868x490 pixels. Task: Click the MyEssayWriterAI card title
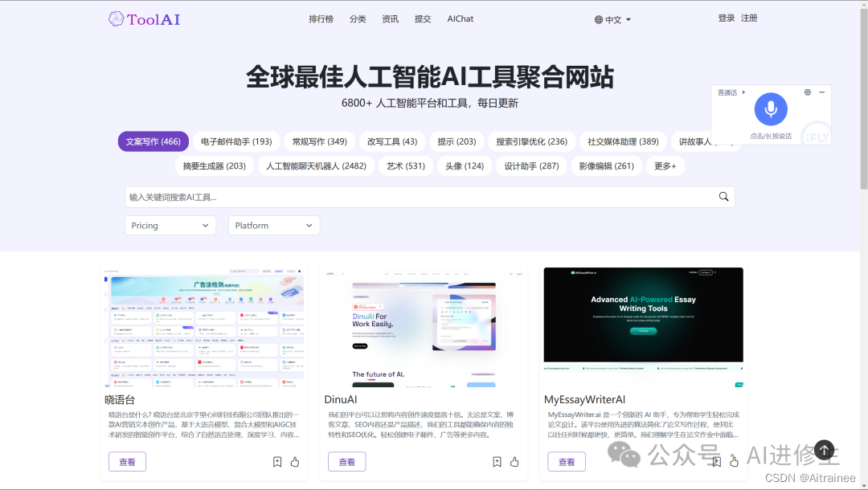pos(584,399)
